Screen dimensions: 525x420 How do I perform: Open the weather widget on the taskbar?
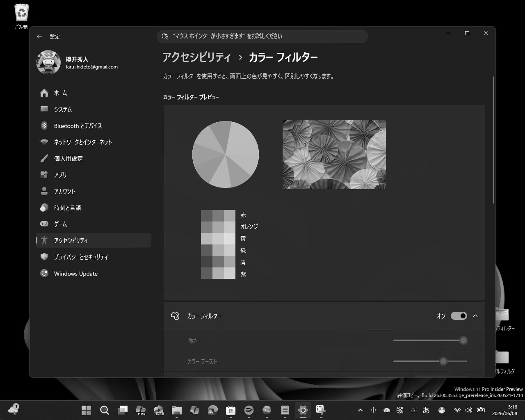tap(14, 409)
